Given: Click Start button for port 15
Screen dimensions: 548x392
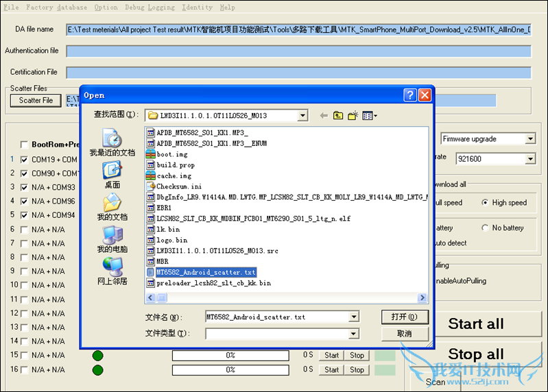Looking at the screenshot, I should 331,356.
